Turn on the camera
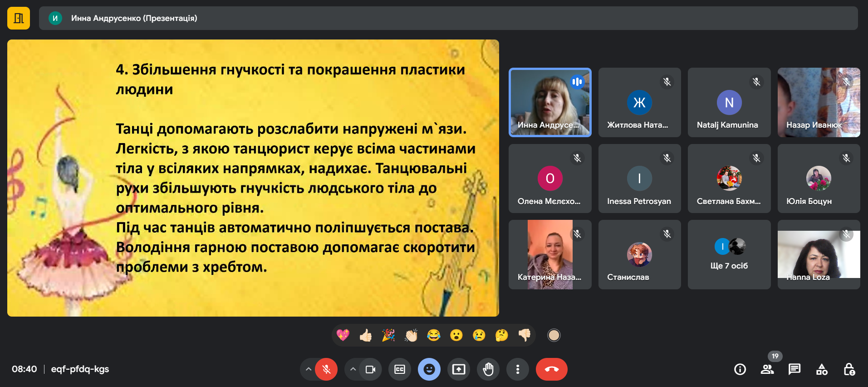Image resolution: width=868 pixels, height=387 pixels. pos(370,369)
